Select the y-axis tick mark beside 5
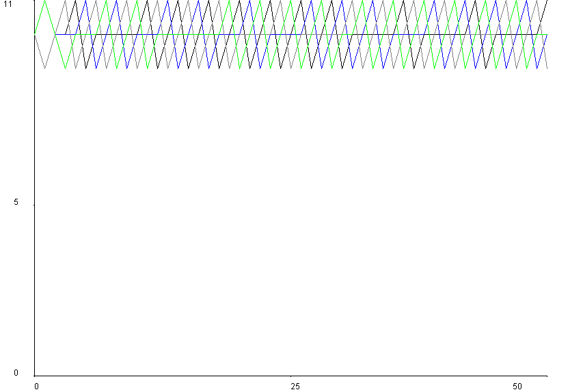This screenshot has width=570, height=392. pyautogui.click(x=33, y=204)
